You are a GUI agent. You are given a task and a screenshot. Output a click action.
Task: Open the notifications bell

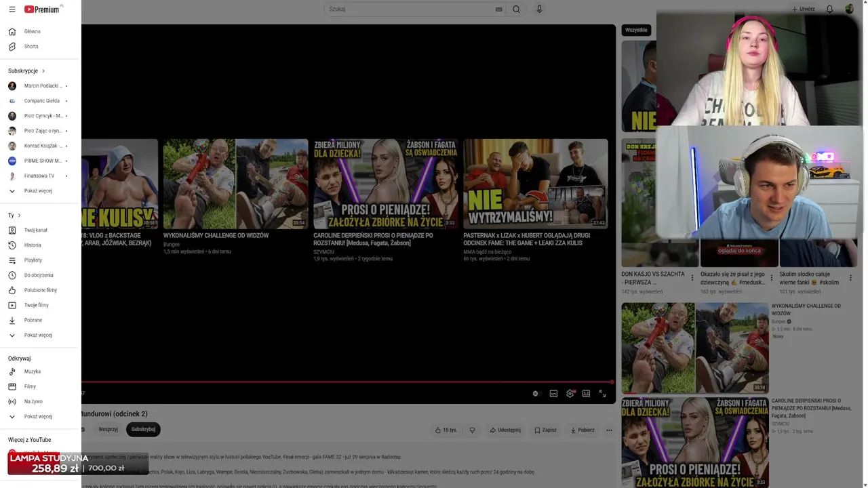coord(829,9)
